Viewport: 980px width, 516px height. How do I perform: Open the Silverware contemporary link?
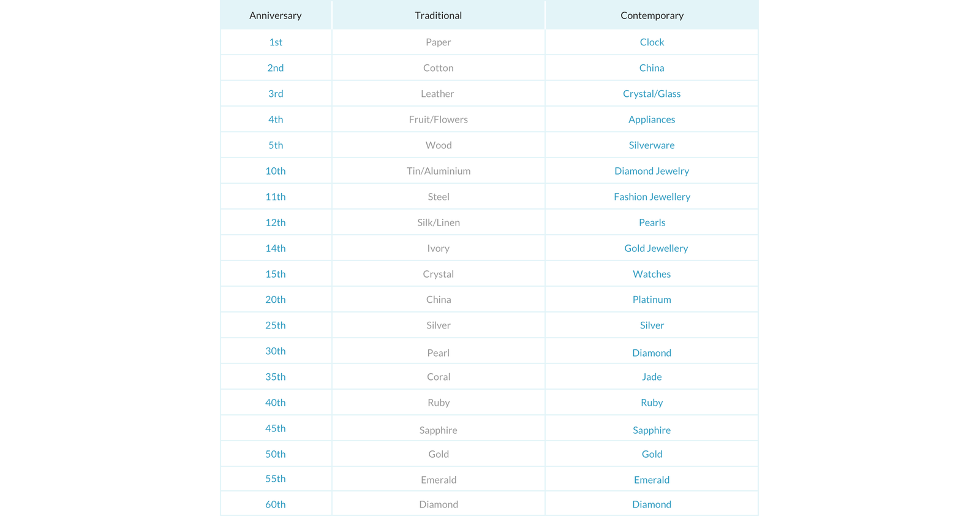tap(652, 145)
